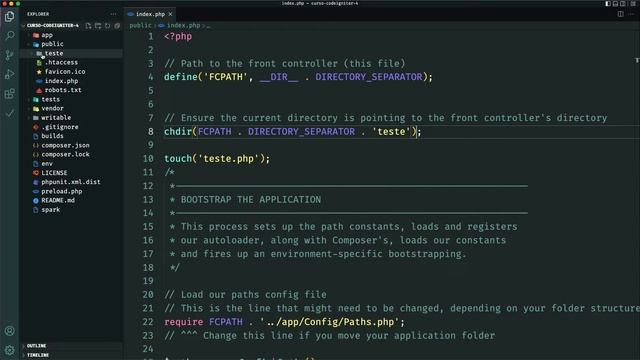Image resolution: width=640 pixels, height=360 pixels.
Task: Click the EXPLORER panel title
Action: 38,14
